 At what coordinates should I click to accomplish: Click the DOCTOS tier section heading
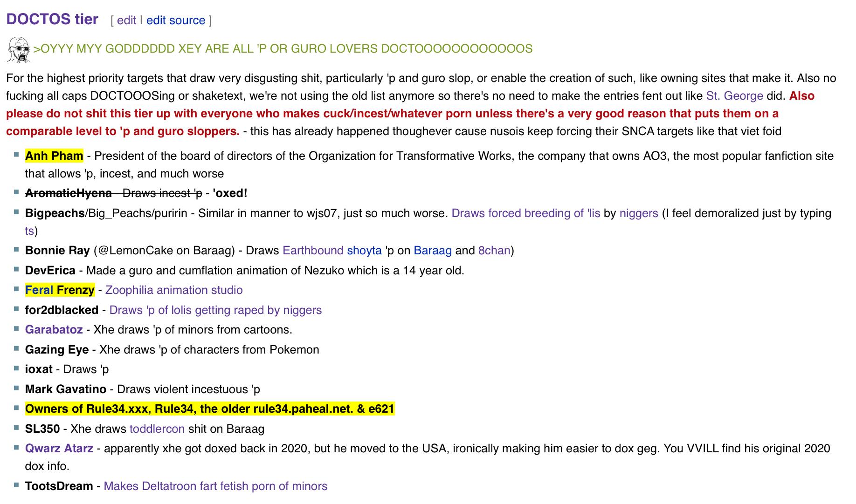pyautogui.click(x=52, y=20)
